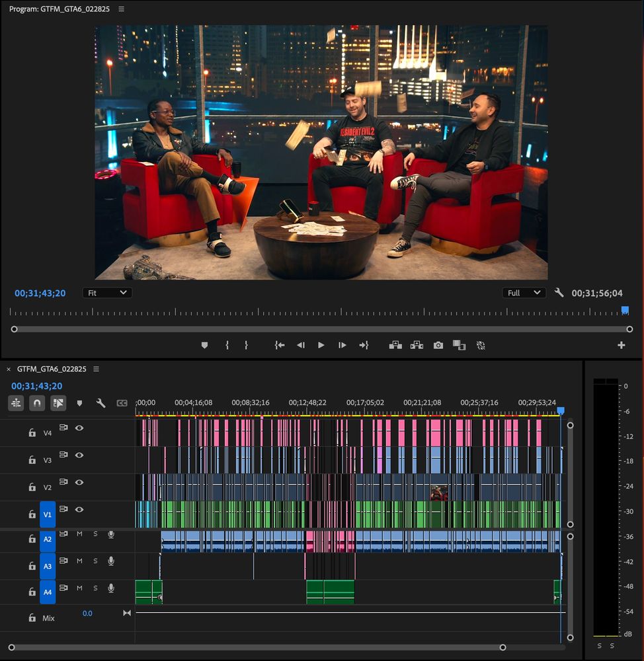
Task: Solo audio track A3
Action: pyautogui.click(x=95, y=561)
